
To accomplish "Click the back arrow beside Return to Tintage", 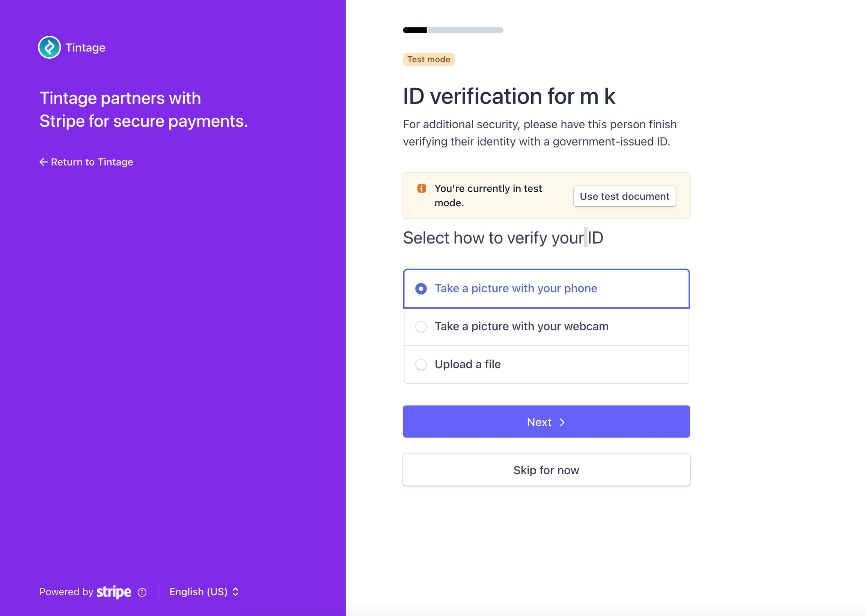I will click(44, 162).
